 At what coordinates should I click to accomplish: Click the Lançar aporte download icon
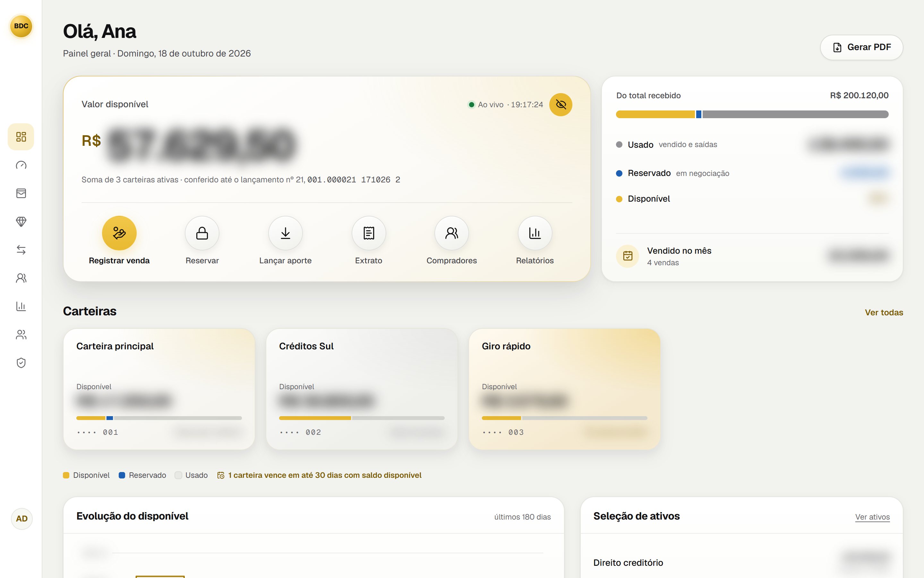(285, 233)
